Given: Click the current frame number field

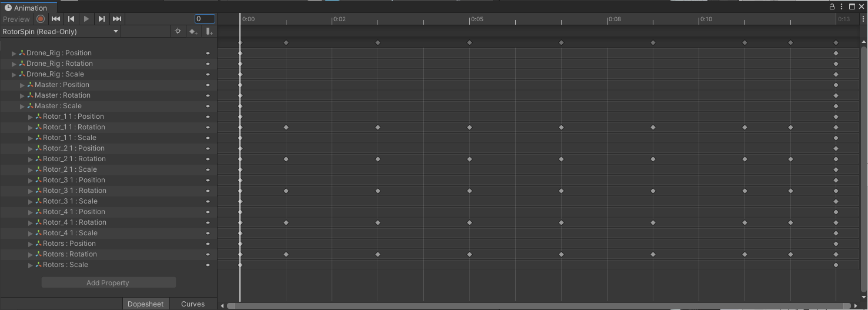Looking at the screenshot, I should point(205,19).
